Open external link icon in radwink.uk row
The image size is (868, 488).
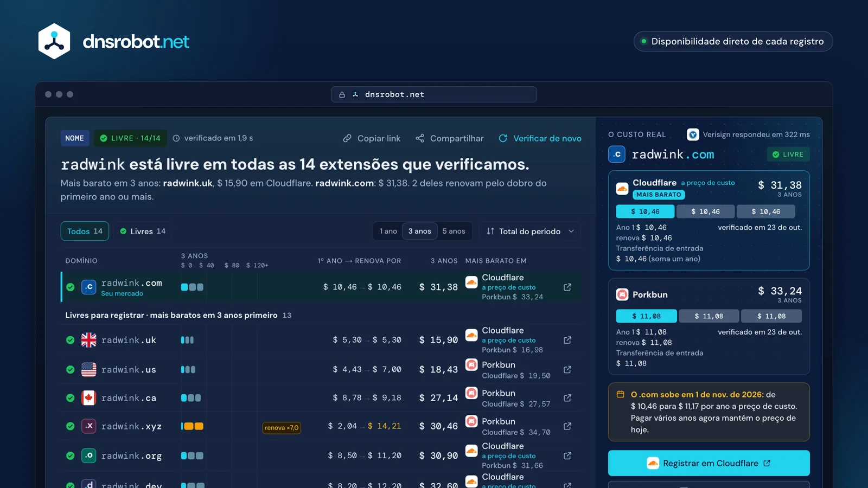(567, 340)
